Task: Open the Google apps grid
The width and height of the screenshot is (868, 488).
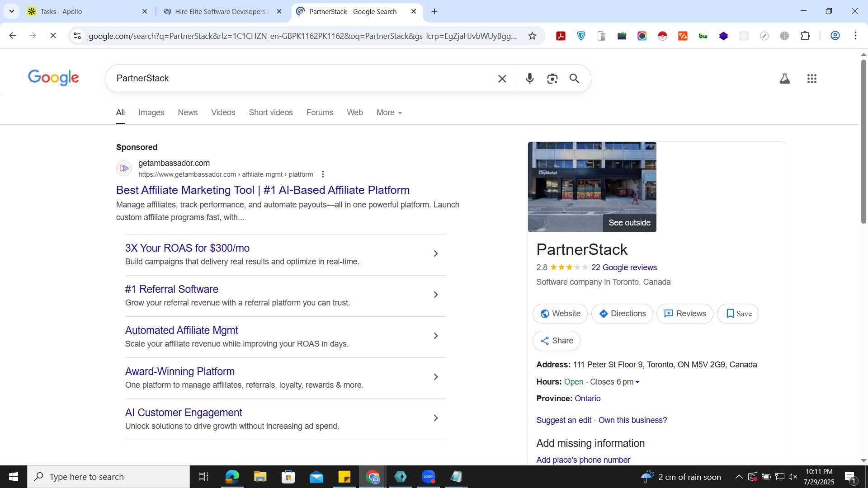Action: coord(812,79)
